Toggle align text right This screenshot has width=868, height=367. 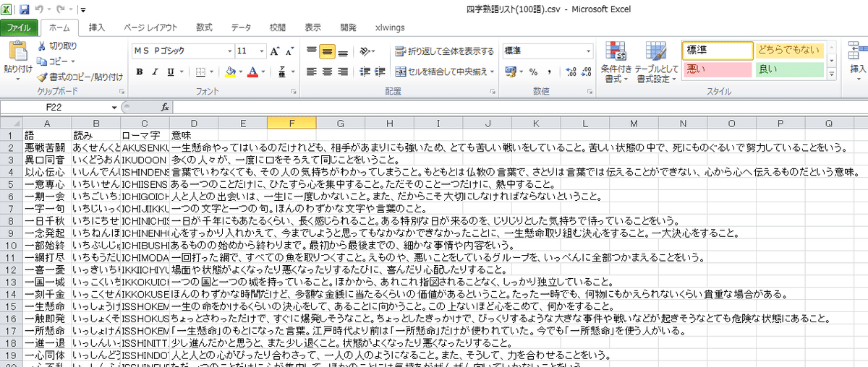[343, 72]
